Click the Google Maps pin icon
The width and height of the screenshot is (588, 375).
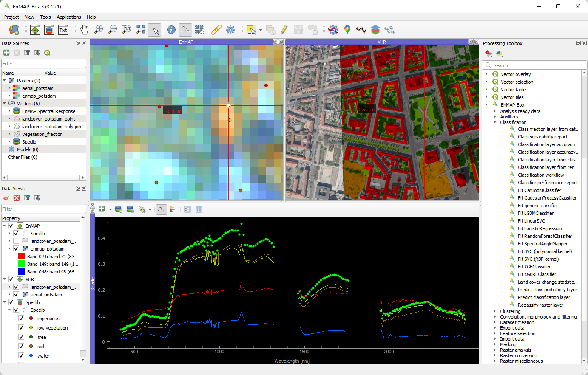click(347, 30)
